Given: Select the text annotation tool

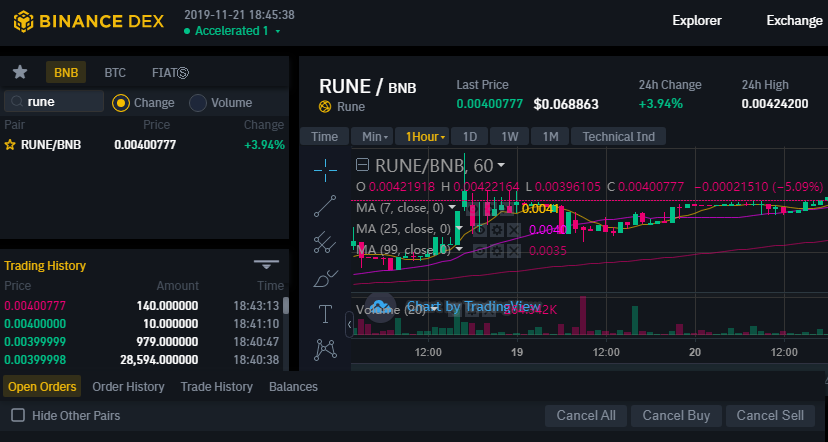Looking at the screenshot, I should pyautogui.click(x=325, y=314).
